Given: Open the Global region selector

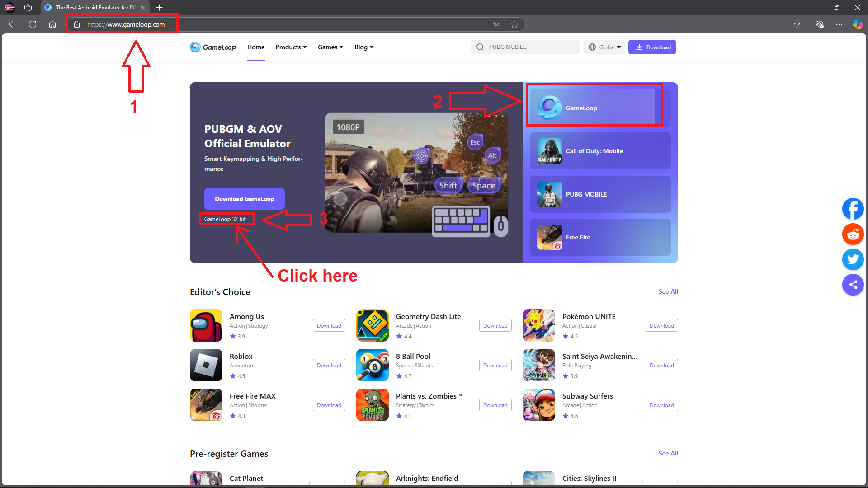Looking at the screenshot, I should [604, 47].
